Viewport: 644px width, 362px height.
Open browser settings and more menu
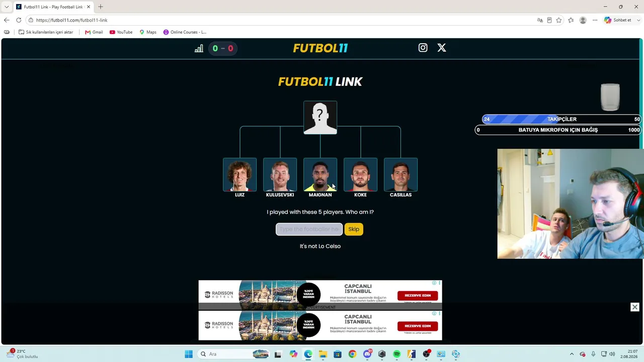595,20
